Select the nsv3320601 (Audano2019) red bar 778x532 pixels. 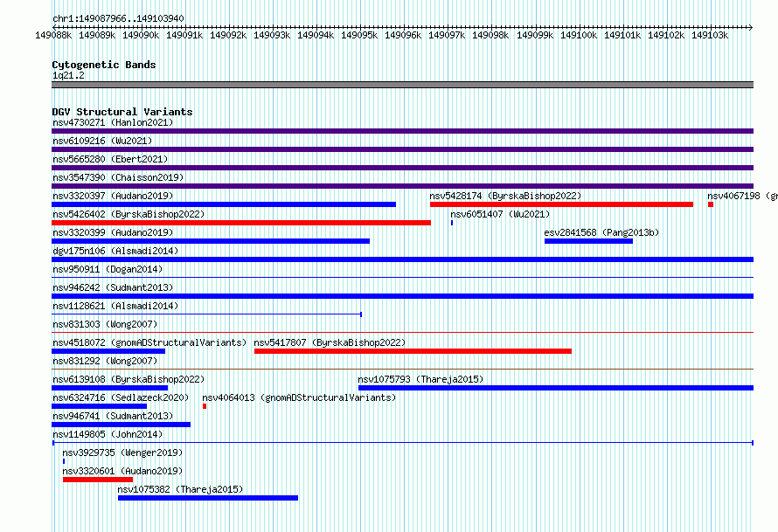[98, 480]
